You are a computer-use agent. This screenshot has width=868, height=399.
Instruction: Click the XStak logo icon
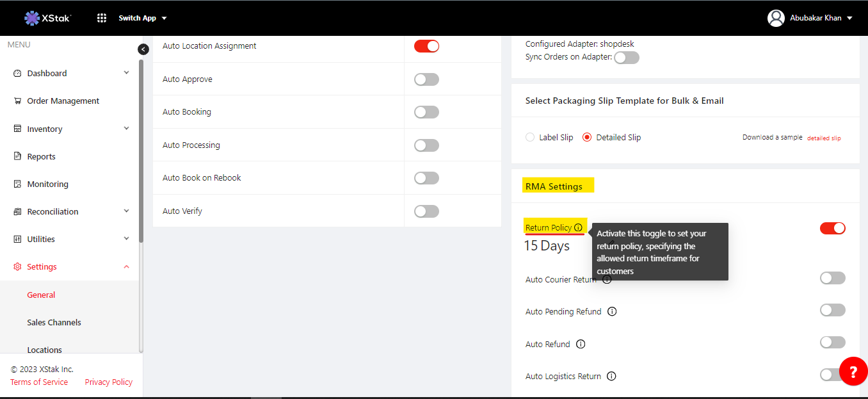[31, 18]
